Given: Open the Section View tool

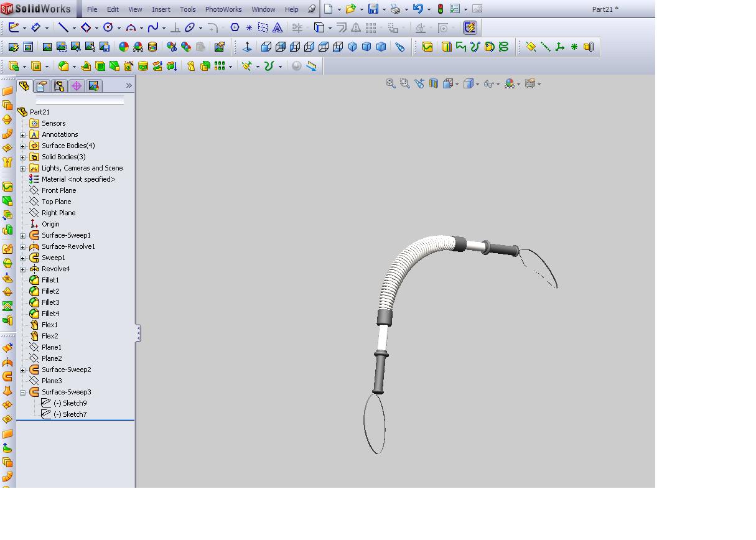Looking at the screenshot, I should pos(434,83).
